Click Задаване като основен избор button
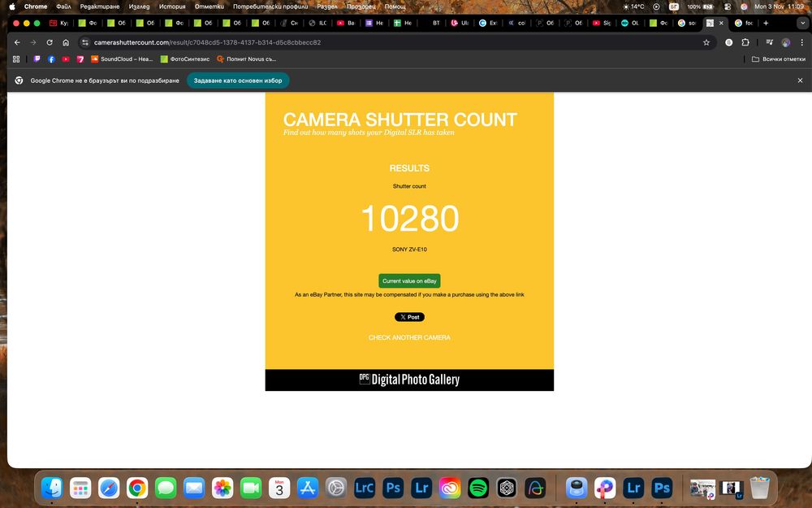Viewport: 812px width, 508px height. [x=238, y=80]
